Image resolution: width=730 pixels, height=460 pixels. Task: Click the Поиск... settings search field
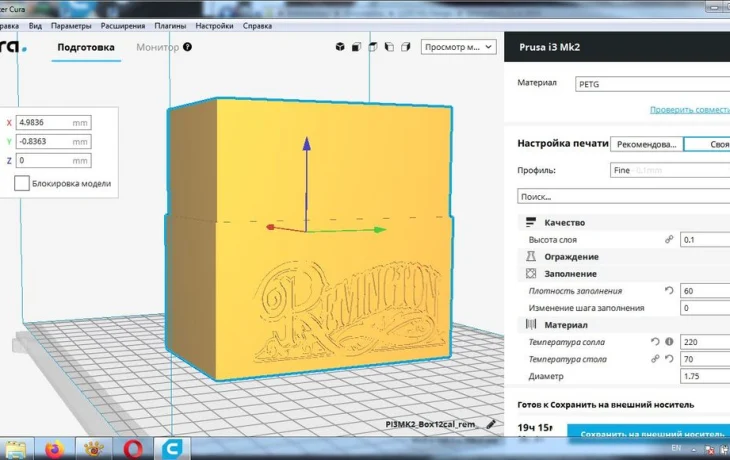coord(623,196)
